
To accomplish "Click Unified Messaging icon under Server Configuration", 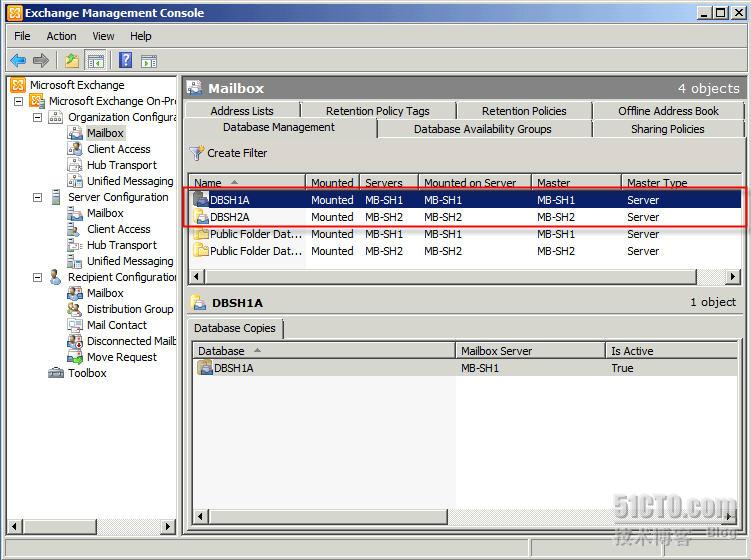I will [x=75, y=261].
